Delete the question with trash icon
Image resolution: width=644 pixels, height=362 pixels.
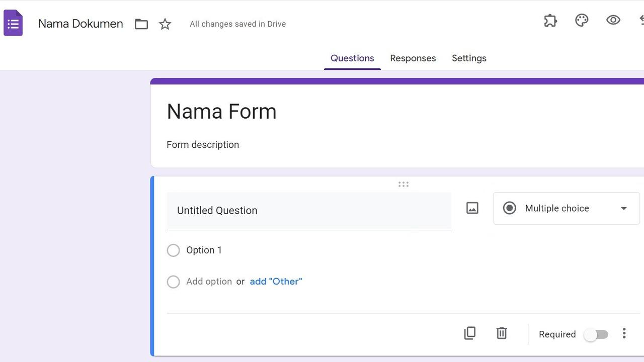(501, 333)
